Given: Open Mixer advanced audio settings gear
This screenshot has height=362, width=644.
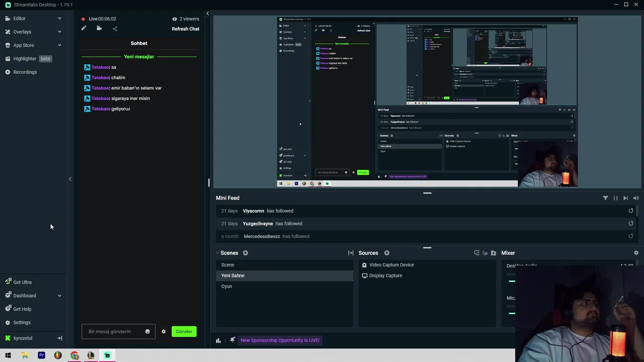Looking at the screenshot, I should point(636,253).
